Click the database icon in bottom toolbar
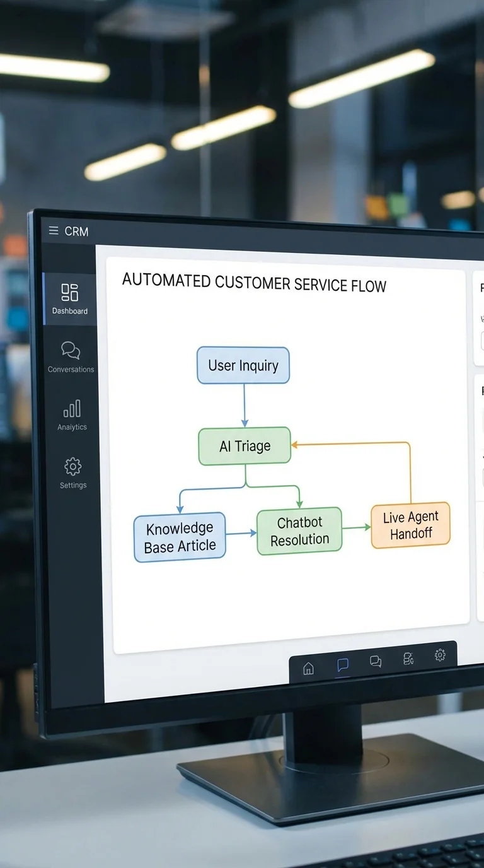Screen dimensions: 484x868 pyautogui.click(x=408, y=659)
